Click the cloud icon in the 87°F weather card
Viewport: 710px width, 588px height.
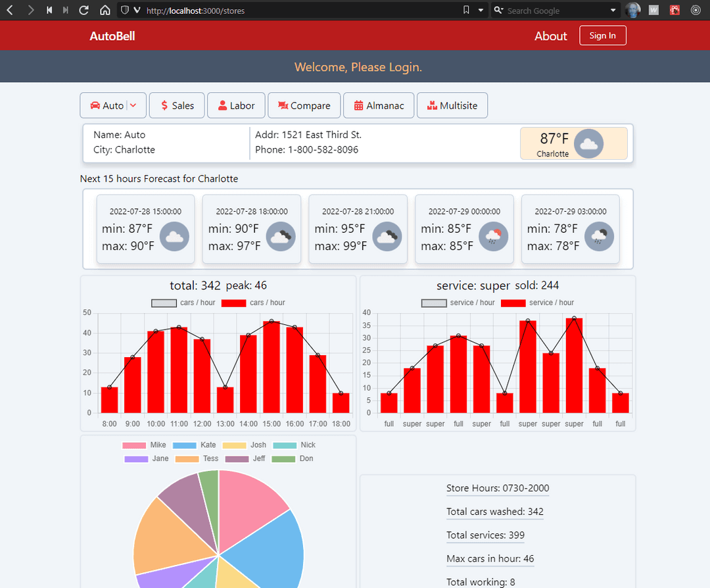tap(588, 144)
